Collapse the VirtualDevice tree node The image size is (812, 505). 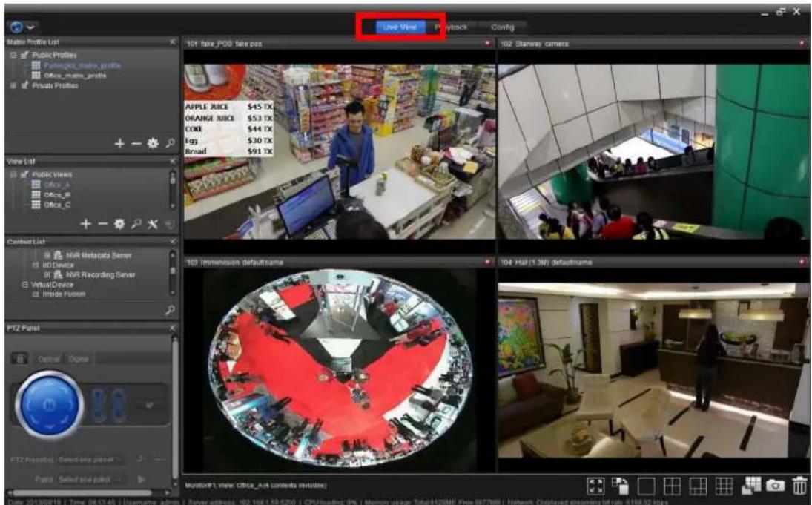tap(24, 285)
